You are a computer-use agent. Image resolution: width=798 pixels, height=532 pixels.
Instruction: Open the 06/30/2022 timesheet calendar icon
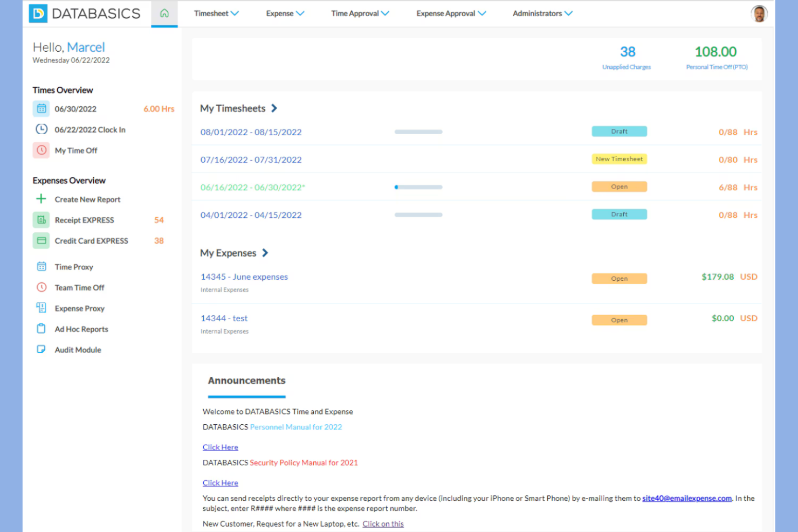pyautogui.click(x=41, y=108)
